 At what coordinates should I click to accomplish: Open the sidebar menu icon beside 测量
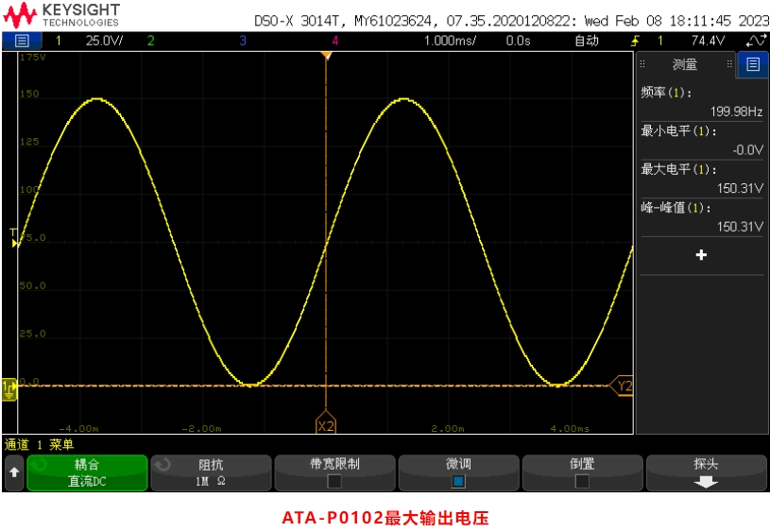pos(753,64)
